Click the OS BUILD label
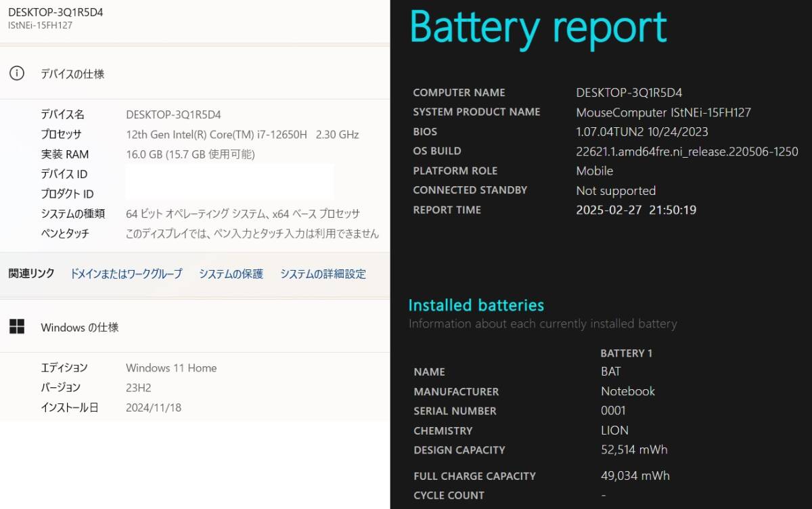812x509 pixels. (x=437, y=152)
